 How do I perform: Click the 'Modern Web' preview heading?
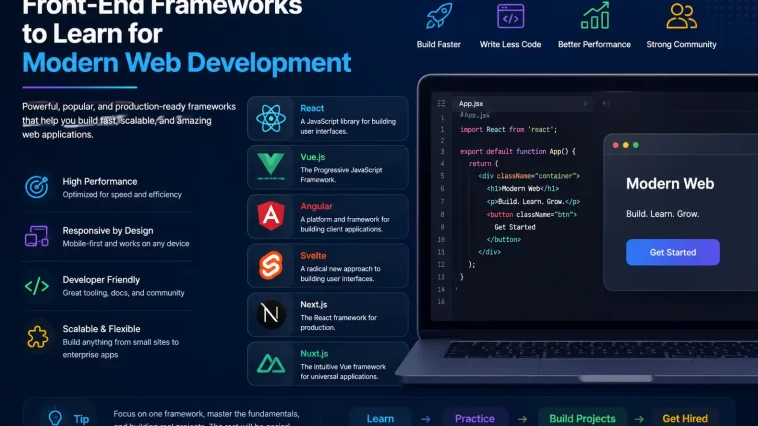670,184
